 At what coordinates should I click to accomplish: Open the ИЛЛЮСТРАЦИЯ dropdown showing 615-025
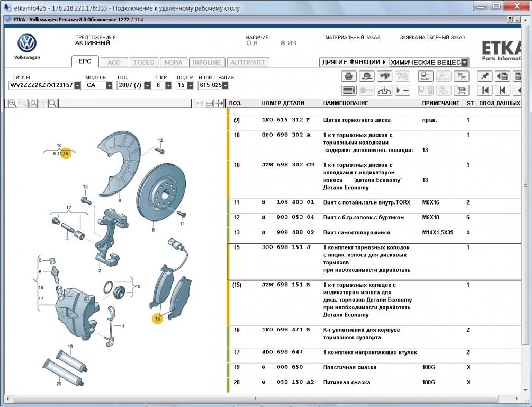coord(226,85)
